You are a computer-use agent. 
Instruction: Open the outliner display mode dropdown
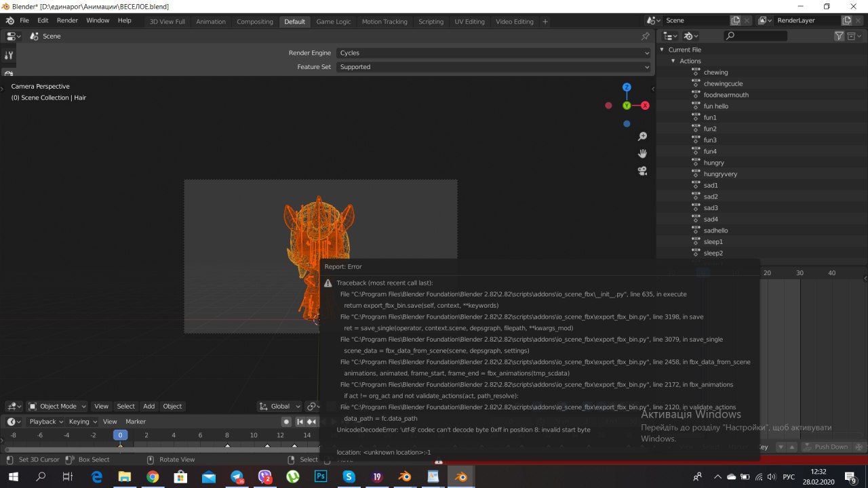tap(692, 36)
